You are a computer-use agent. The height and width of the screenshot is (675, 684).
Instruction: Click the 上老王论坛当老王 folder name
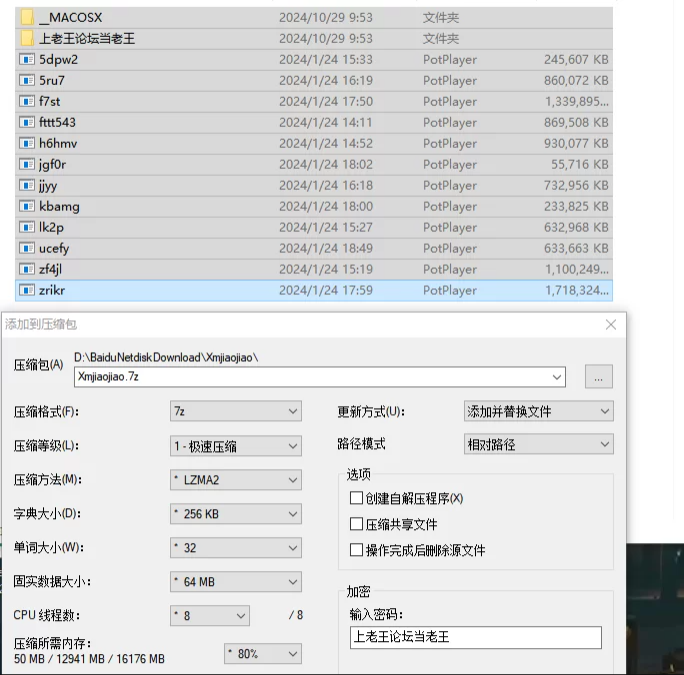point(87,38)
